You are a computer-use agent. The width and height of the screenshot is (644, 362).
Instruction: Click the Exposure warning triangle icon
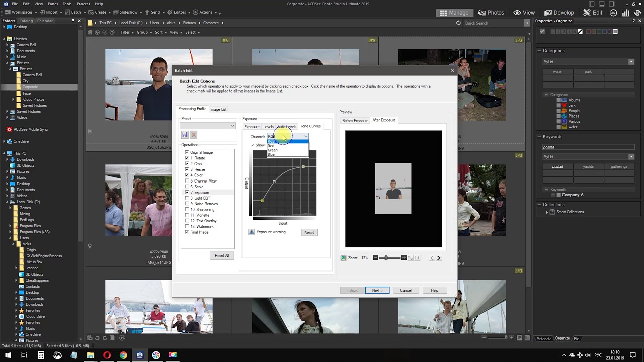pos(252,232)
